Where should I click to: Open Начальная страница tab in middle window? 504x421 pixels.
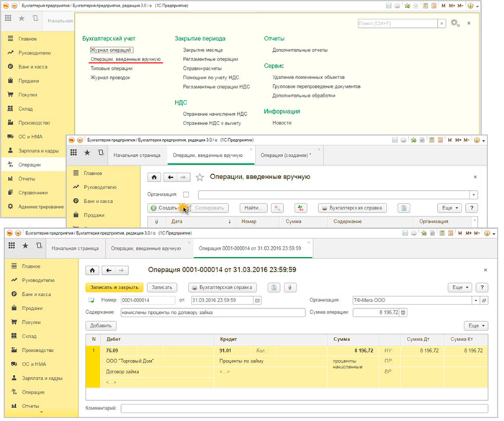(137, 155)
